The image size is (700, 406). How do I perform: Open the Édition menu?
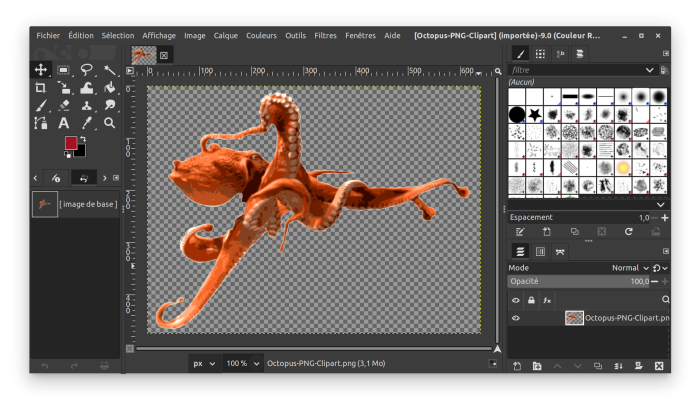[81, 36]
